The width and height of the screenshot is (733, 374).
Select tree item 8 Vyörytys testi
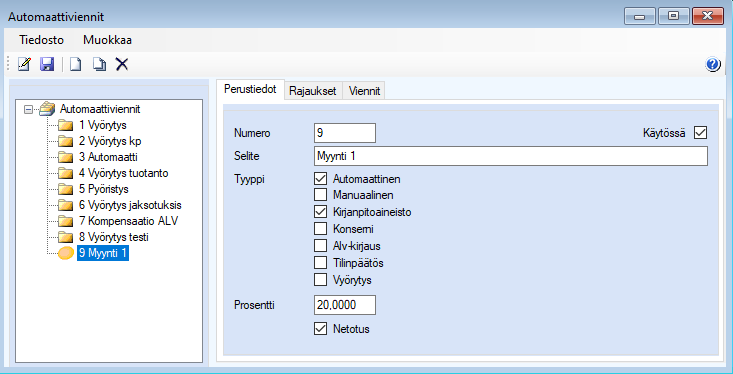click(x=114, y=237)
